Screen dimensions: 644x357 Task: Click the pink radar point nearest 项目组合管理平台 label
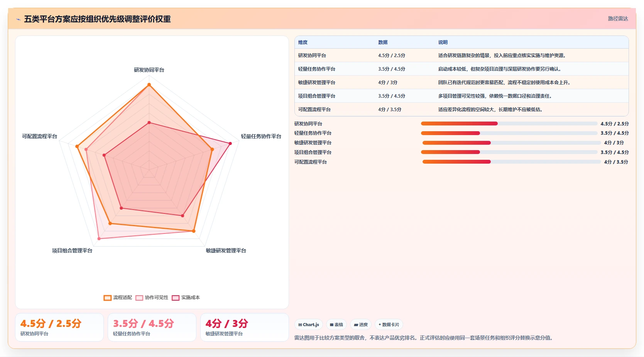[x=99, y=239]
